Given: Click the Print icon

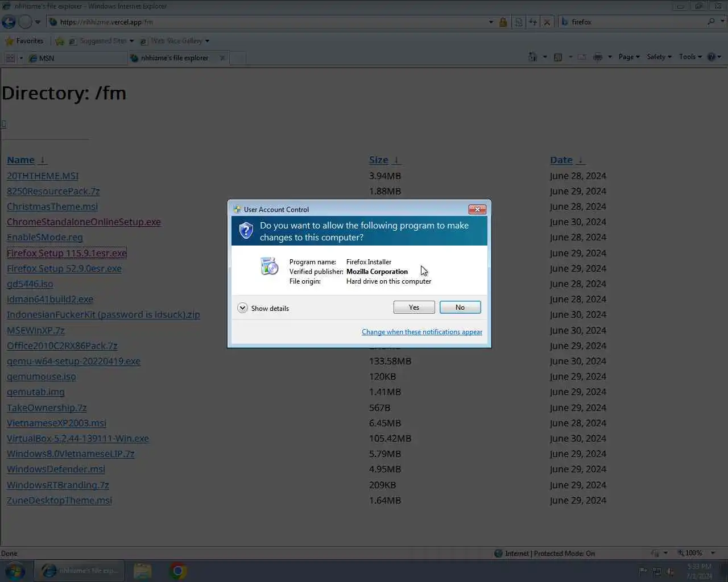Looking at the screenshot, I should (598, 57).
